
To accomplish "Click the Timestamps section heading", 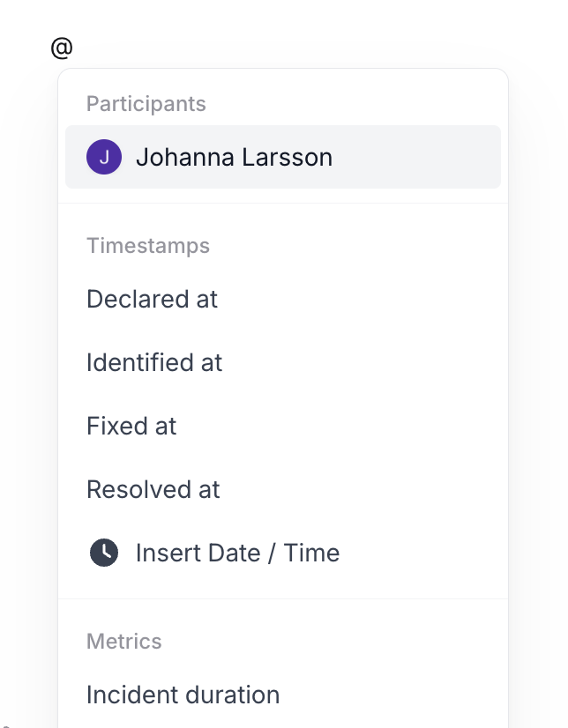I will [148, 245].
